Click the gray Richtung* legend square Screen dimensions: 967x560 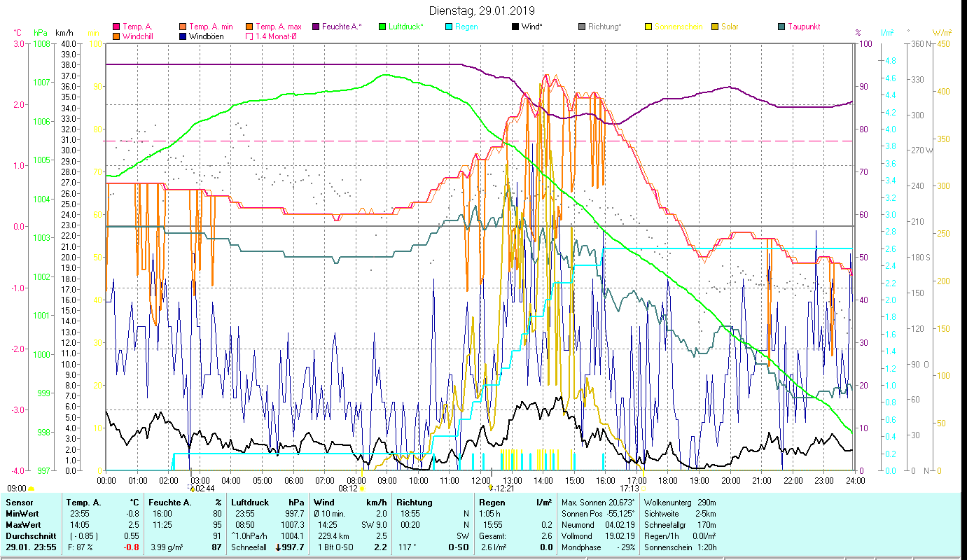tap(582, 27)
